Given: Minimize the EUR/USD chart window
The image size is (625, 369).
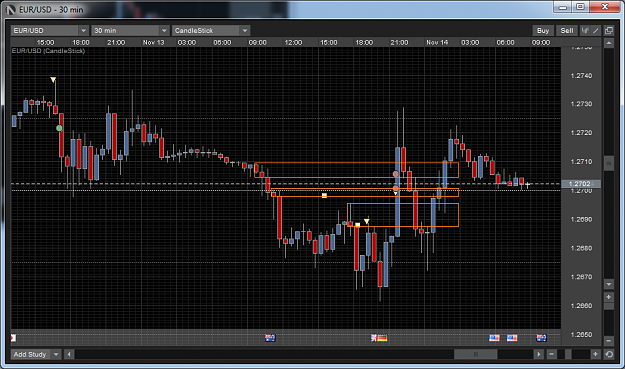Looking at the screenshot, I should click(x=562, y=7).
